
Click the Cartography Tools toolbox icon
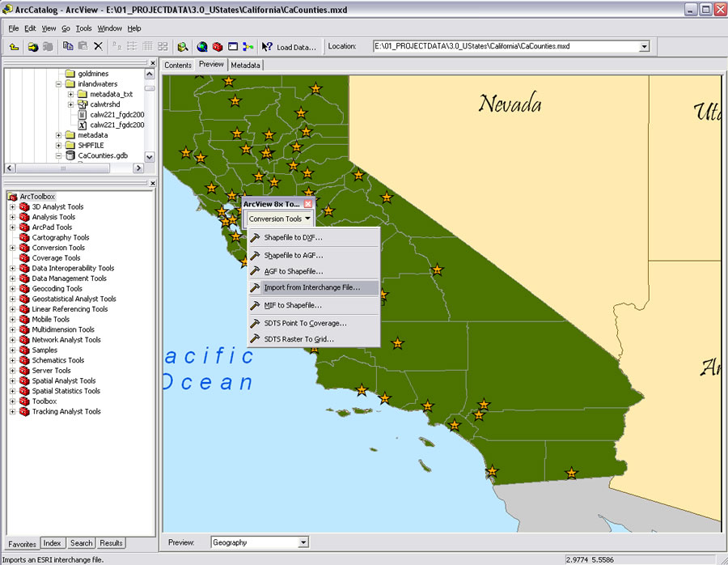[24, 237]
